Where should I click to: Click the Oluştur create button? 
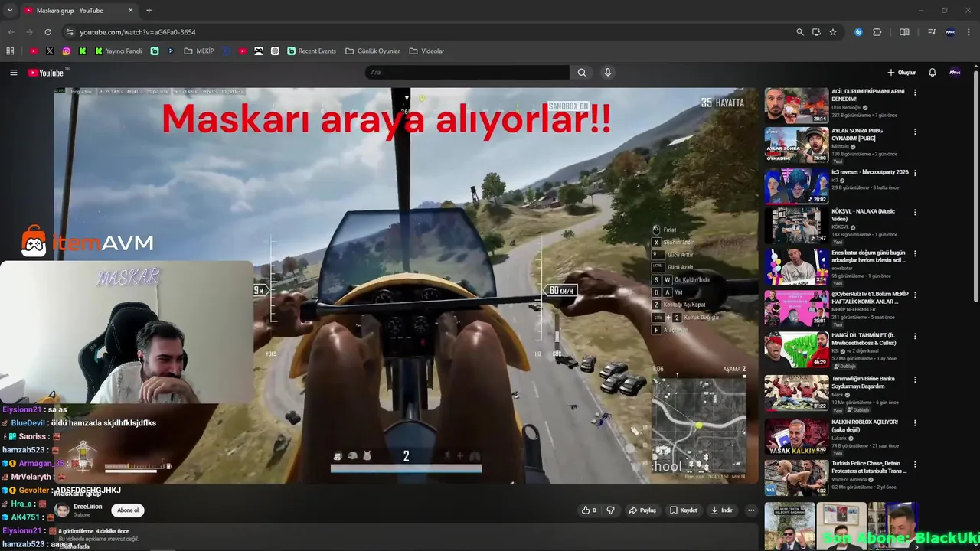click(901, 73)
